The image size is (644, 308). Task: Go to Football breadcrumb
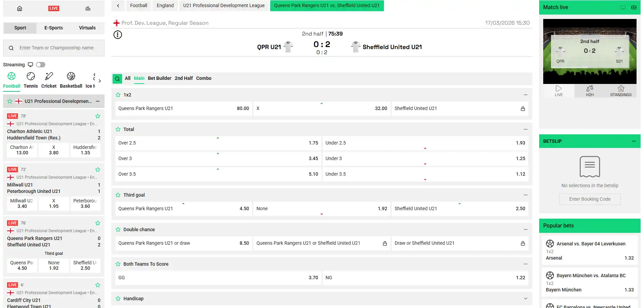(x=139, y=5)
